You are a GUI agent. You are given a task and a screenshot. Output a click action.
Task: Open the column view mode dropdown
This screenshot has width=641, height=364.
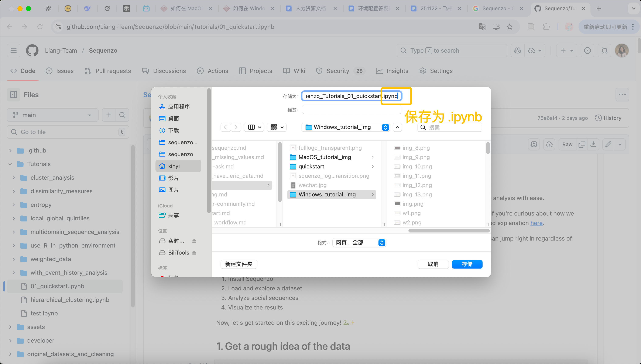coord(254,127)
